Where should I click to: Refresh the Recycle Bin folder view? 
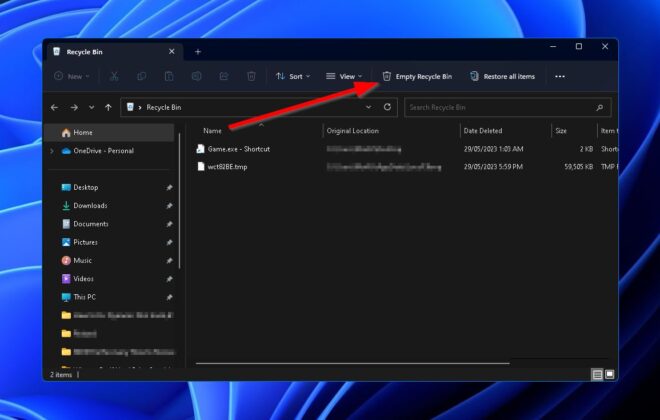click(x=387, y=107)
